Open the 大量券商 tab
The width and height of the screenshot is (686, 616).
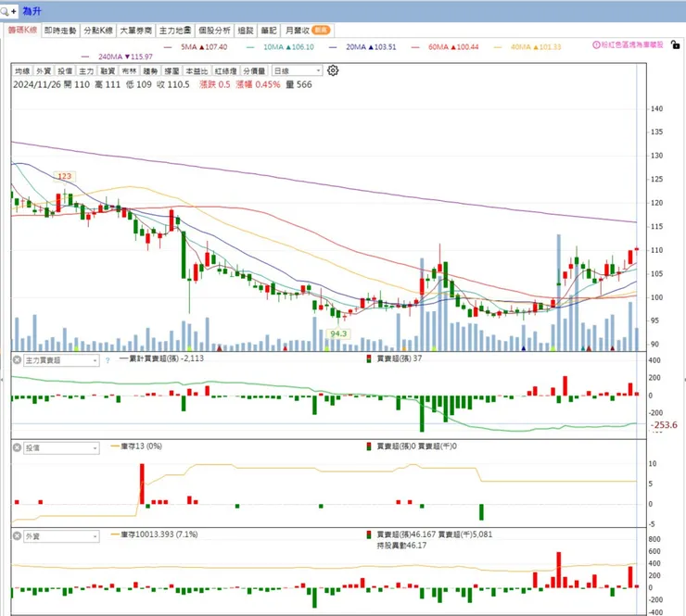click(136, 31)
